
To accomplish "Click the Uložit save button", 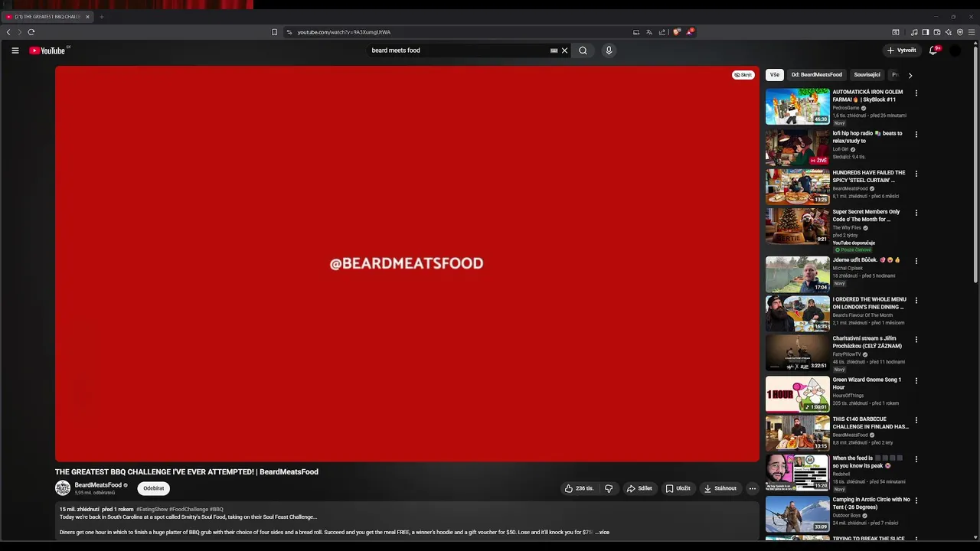I will click(678, 488).
